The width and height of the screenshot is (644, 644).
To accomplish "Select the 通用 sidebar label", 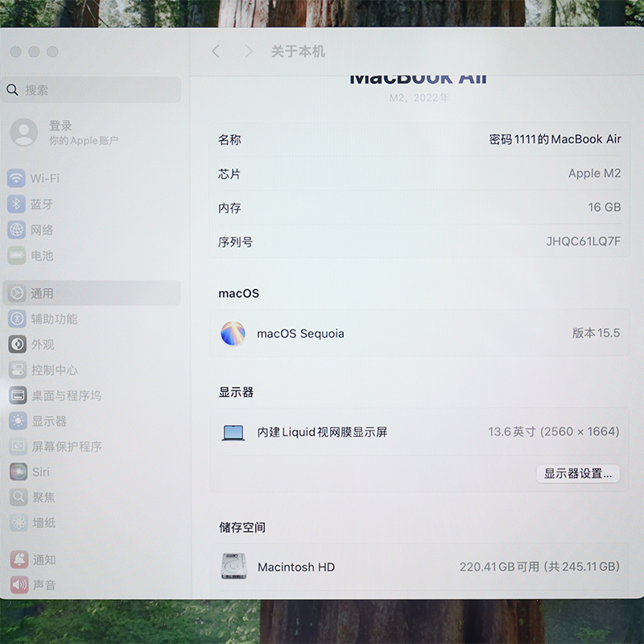I will tap(42, 293).
